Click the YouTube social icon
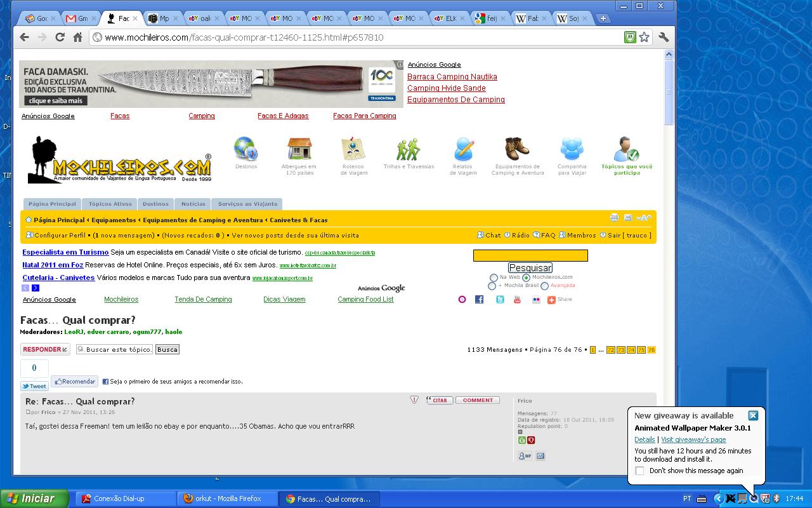812x508 pixels. (517, 300)
